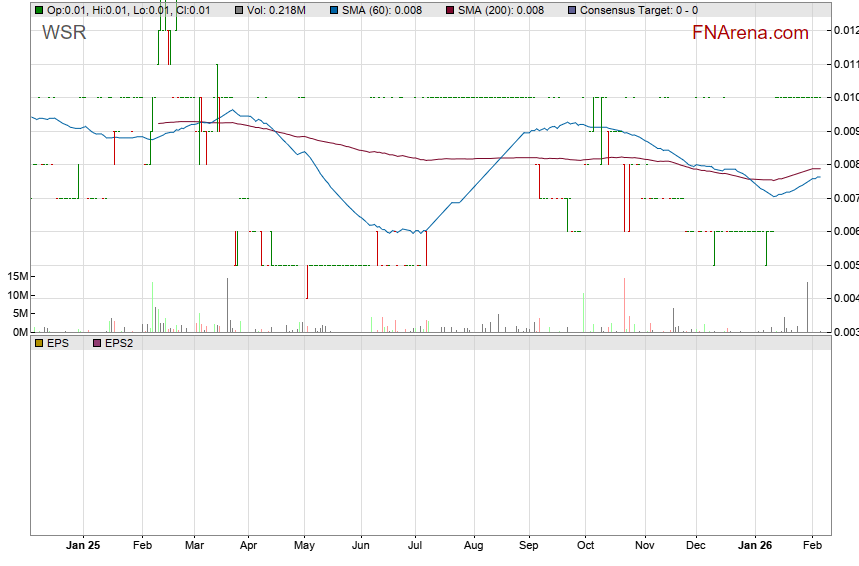Click the 'Oct' month axis label
The height and width of the screenshot is (566, 859).
click(x=586, y=546)
